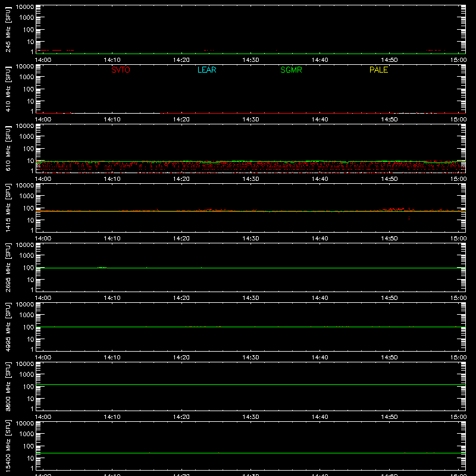Click the 10000 y-axis label of 2695 MHz plot
This screenshot has width=476, height=476.
coord(25,245)
